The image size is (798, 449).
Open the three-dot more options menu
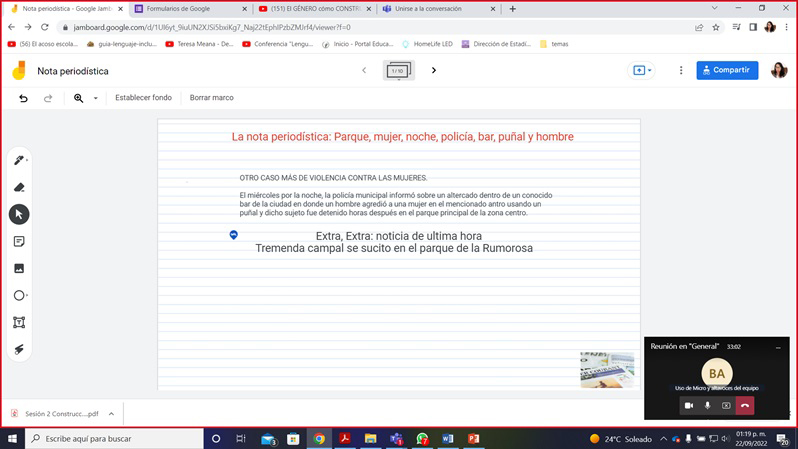point(681,71)
